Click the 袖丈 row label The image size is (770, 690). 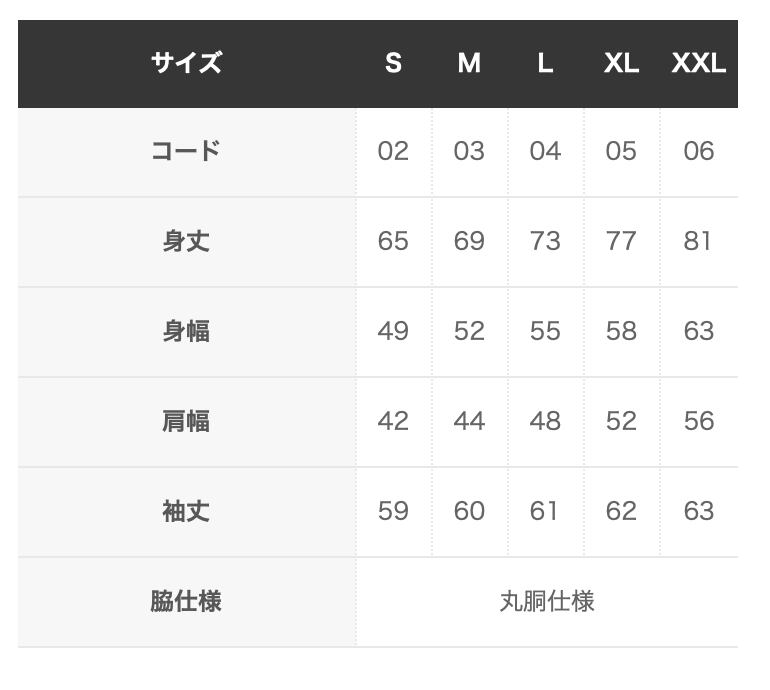186,512
